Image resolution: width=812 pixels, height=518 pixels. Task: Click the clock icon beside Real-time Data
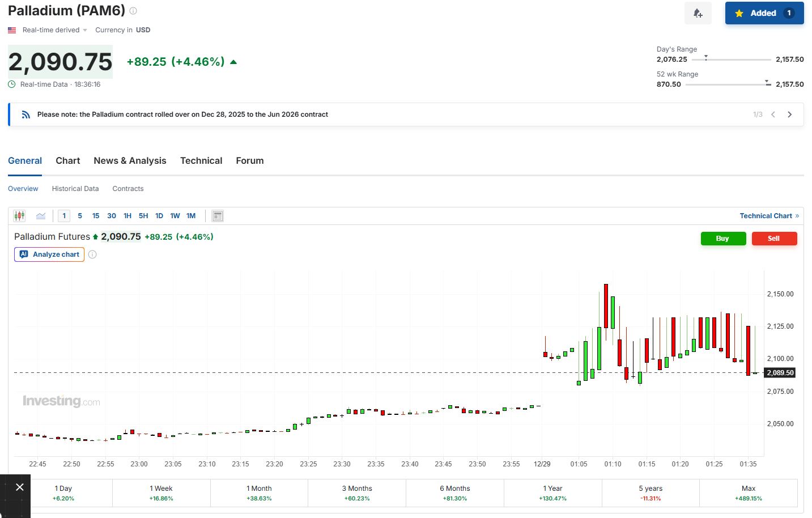click(12, 84)
